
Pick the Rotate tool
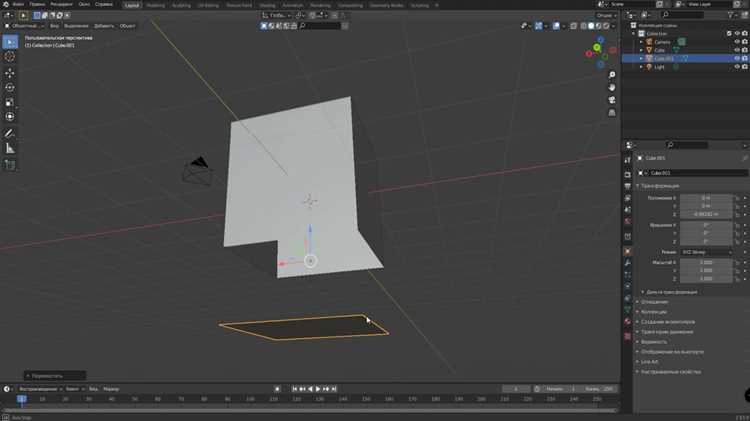tap(10, 87)
